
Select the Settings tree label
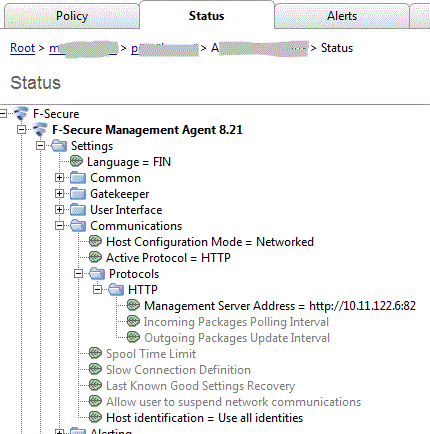(x=92, y=146)
